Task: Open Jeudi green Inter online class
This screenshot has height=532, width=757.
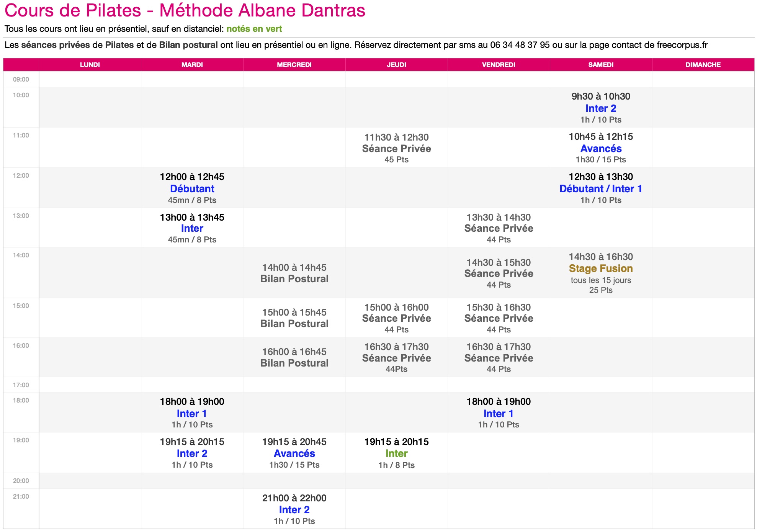Action: coord(396,453)
